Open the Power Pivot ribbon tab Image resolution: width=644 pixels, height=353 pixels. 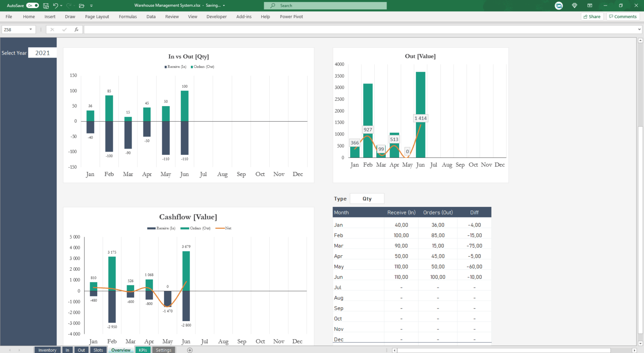[291, 16]
